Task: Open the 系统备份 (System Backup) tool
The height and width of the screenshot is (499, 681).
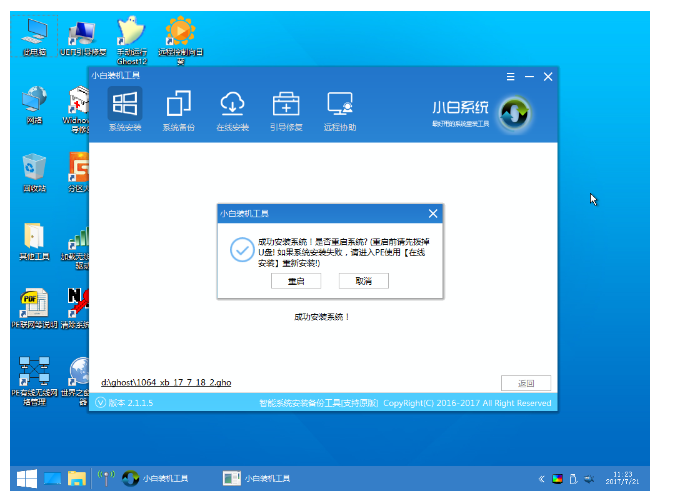Action: coord(178,109)
